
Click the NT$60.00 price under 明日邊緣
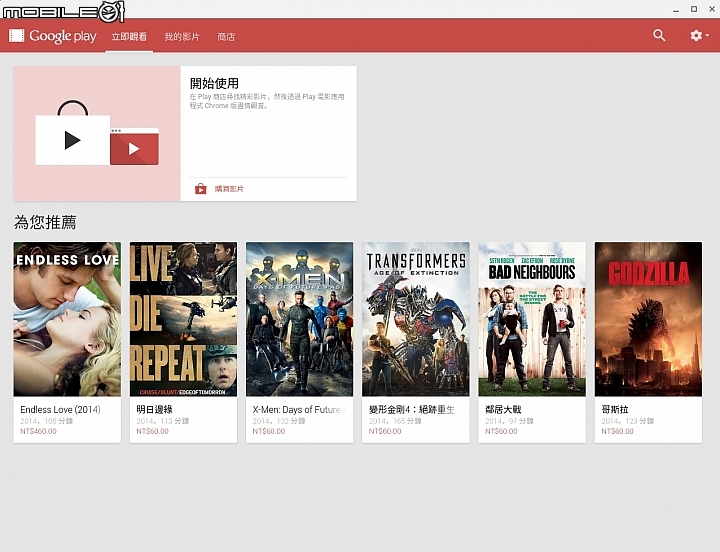click(152, 431)
